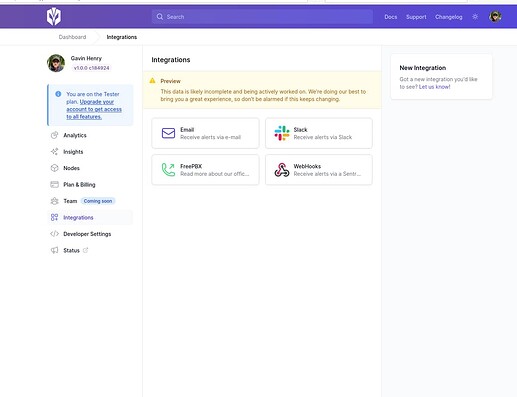Open the Slack integration card

[319, 133]
